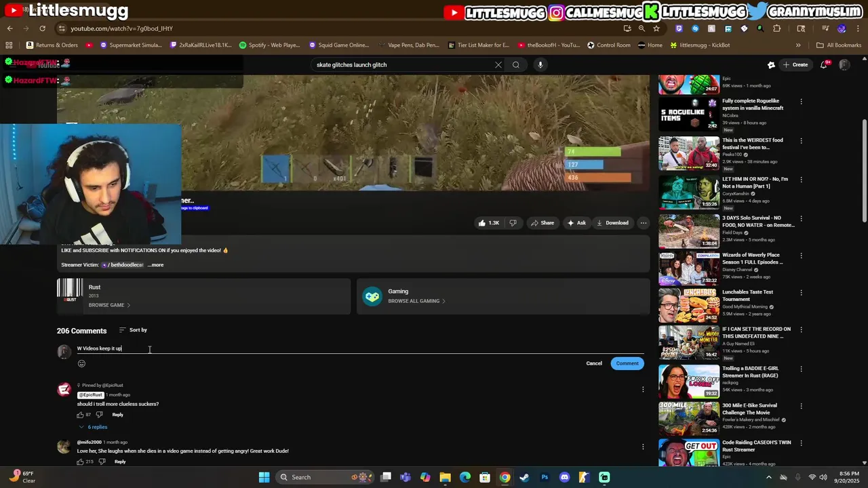Open the emoji picker for the comment
Screen dimensions: 868x488
tap(81, 364)
